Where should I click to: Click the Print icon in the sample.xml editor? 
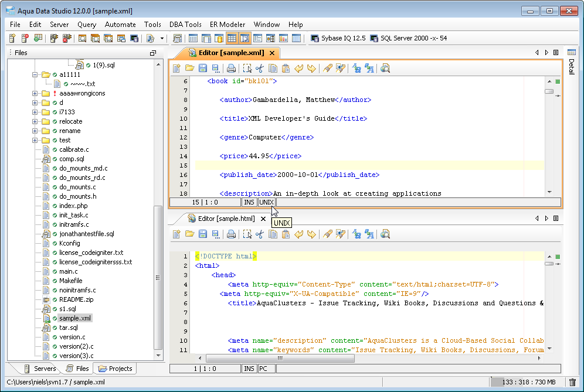click(231, 69)
